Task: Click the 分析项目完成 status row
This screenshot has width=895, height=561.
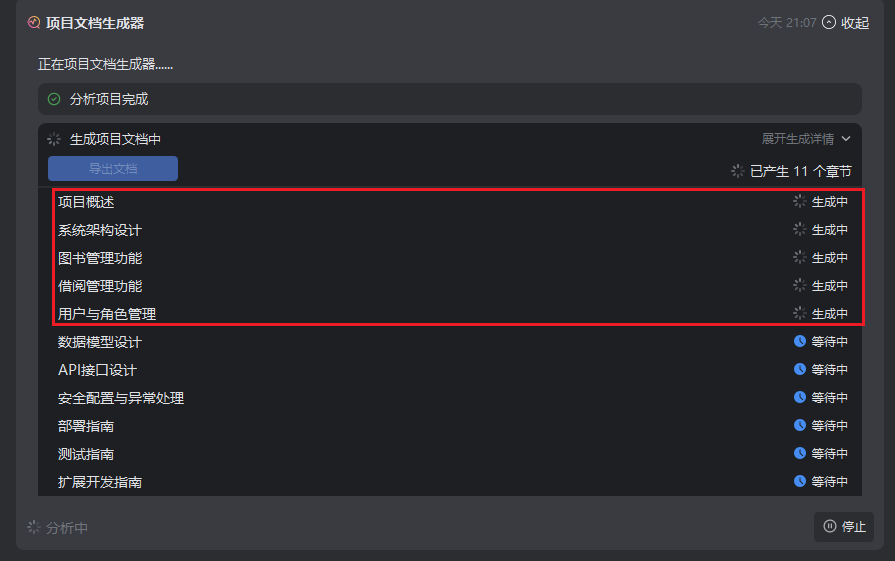Action: 449,99
